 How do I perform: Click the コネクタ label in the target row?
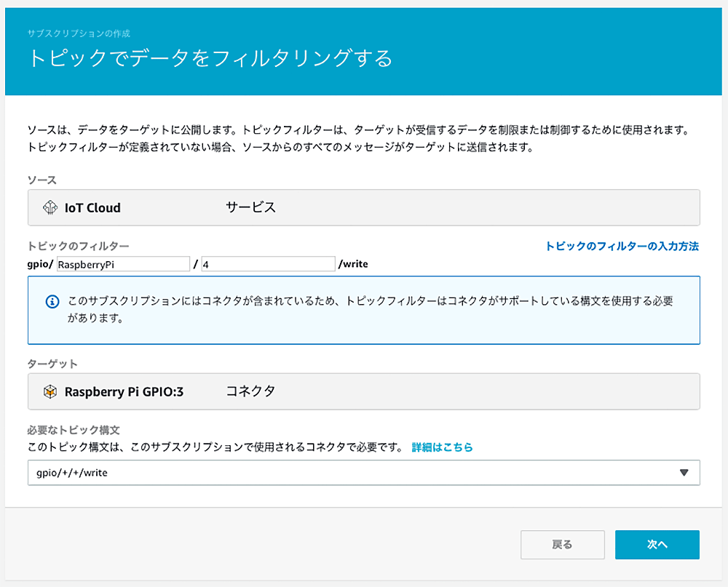(x=250, y=392)
